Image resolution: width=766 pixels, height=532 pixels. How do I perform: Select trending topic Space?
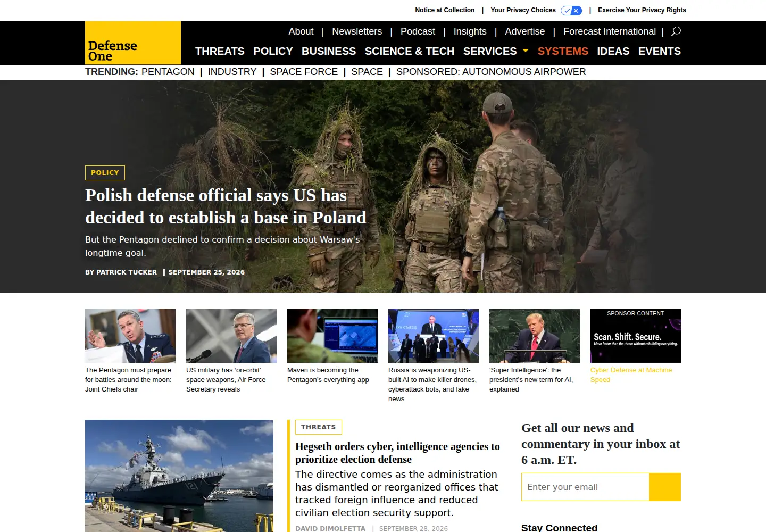coord(367,72)
